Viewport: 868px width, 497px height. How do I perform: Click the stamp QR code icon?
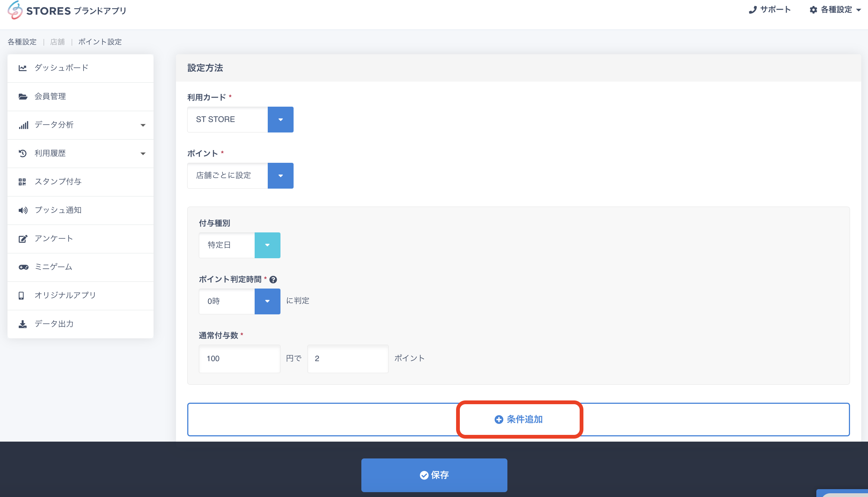(22, 182)
